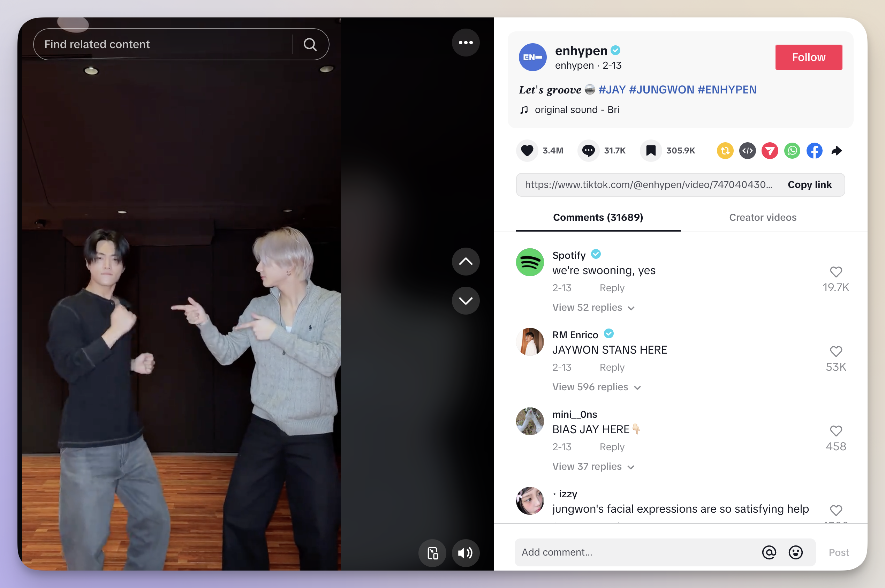Click the 31.7K comments count

pos(615,151)
